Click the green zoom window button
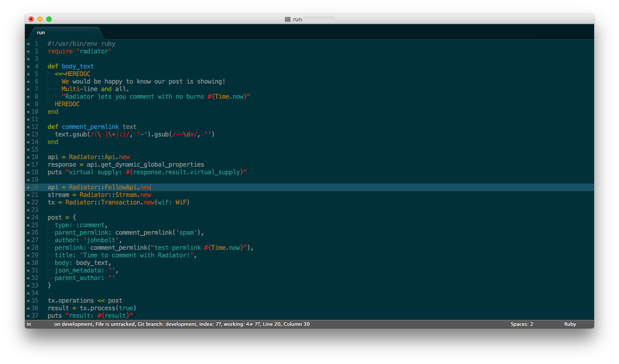The height and width of the screenshot is (364, 619). point(49,19)
